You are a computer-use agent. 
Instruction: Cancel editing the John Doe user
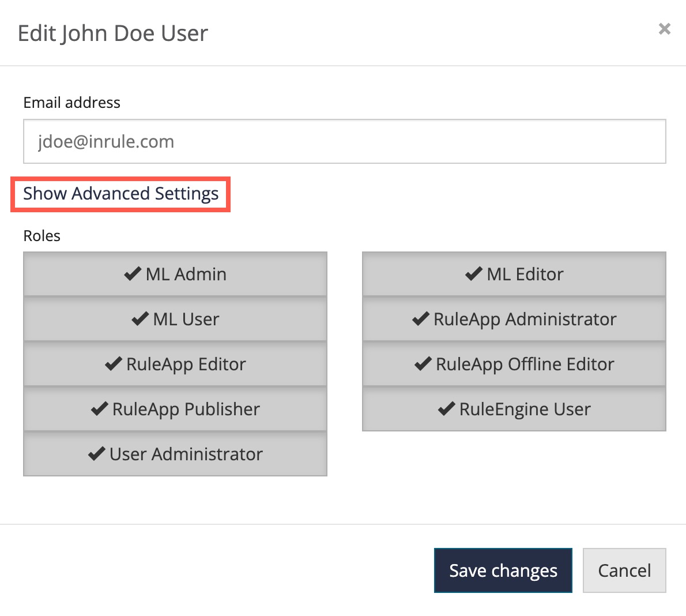click(x=624, y=570)
